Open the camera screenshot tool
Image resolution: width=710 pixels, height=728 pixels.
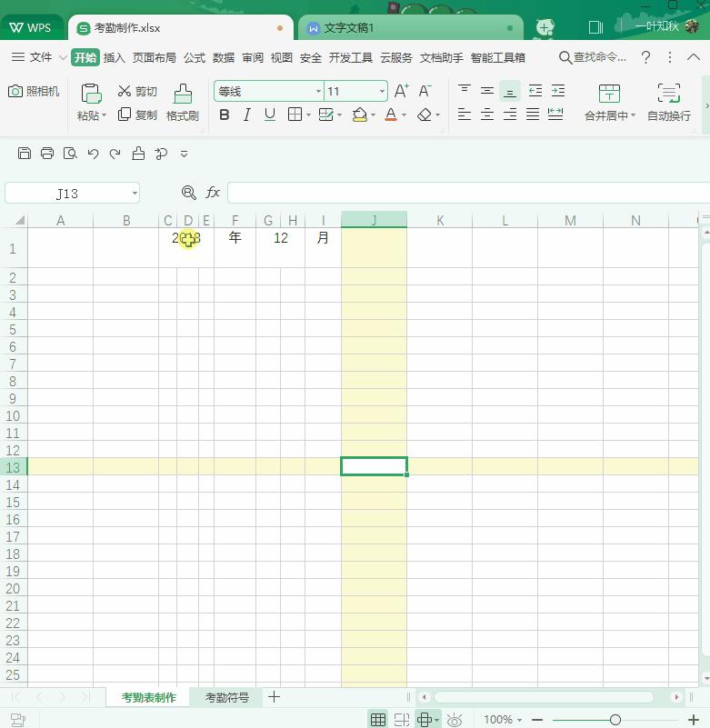(34, 91)
